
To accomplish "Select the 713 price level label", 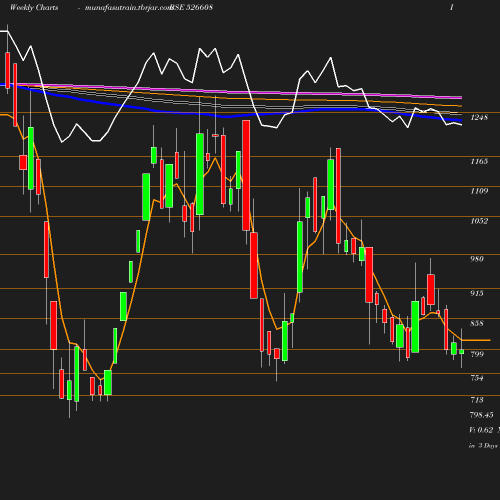I will tap(477, 400).
